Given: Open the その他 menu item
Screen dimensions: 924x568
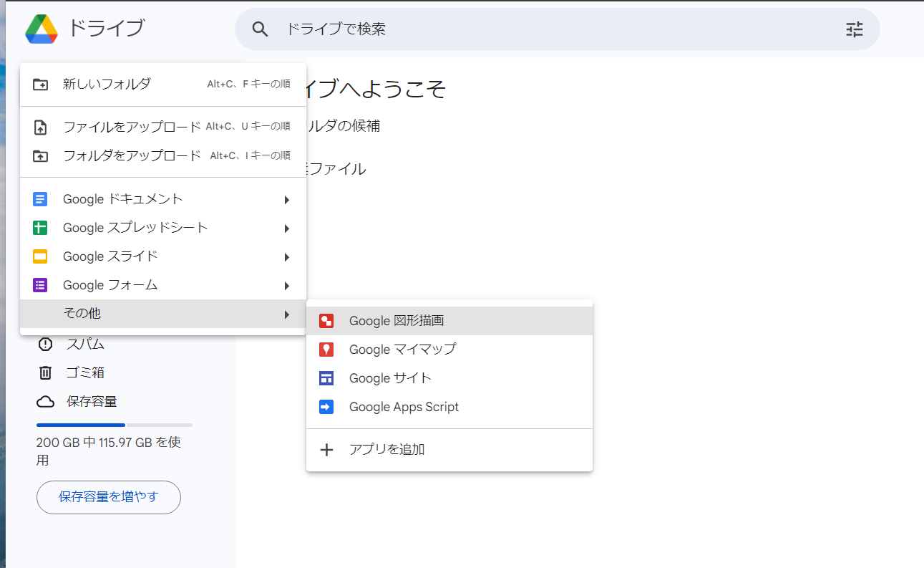Looking at the screenshot, I should point(163,314).
